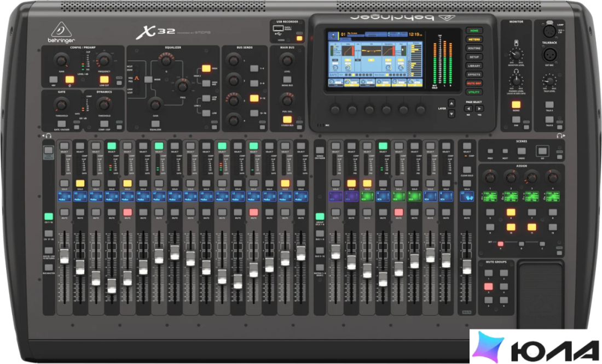Click the equalizer Q knob
Image resolution: width=602 pixels, height=364 pixels.
tap(166, 60)
